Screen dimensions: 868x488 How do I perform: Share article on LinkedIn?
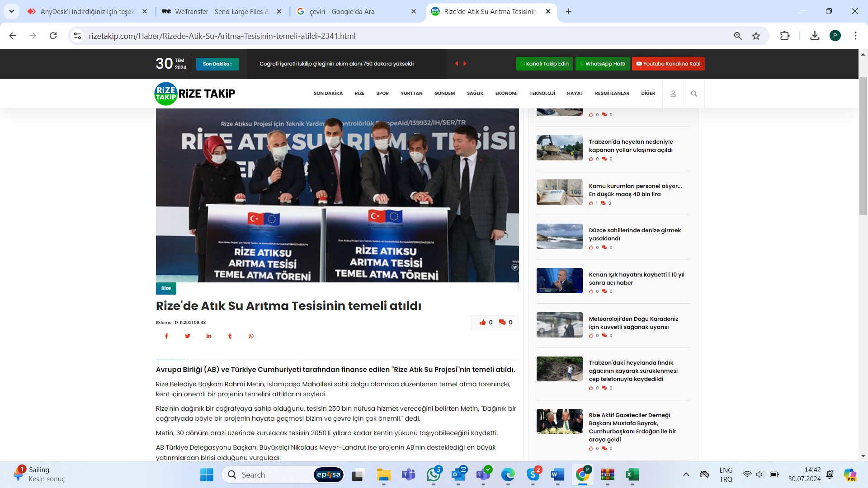pyautogui.click(x=208, y=336)
